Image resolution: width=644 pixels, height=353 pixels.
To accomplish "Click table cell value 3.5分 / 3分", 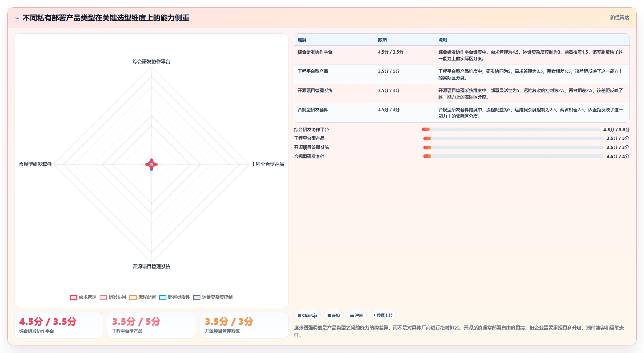I will pos(389,91).
